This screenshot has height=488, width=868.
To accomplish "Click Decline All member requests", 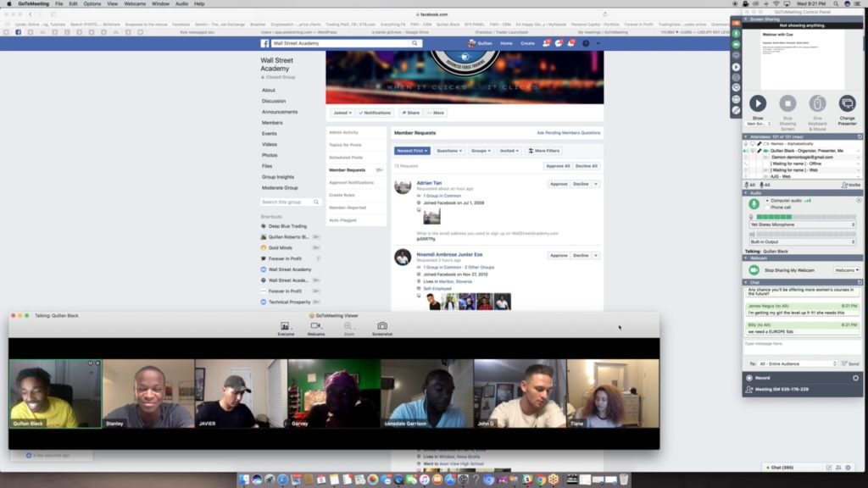I will [587, 166].
